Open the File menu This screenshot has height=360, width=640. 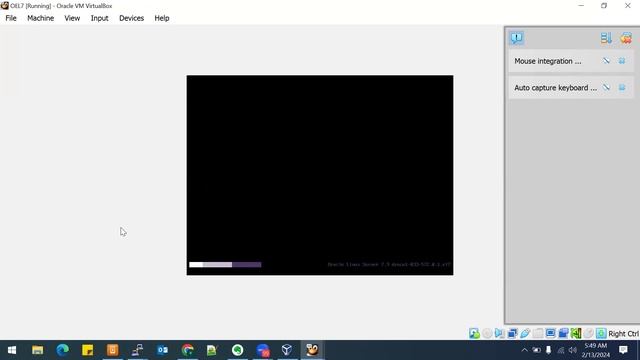pyautogui.click(x=11, y=18)
